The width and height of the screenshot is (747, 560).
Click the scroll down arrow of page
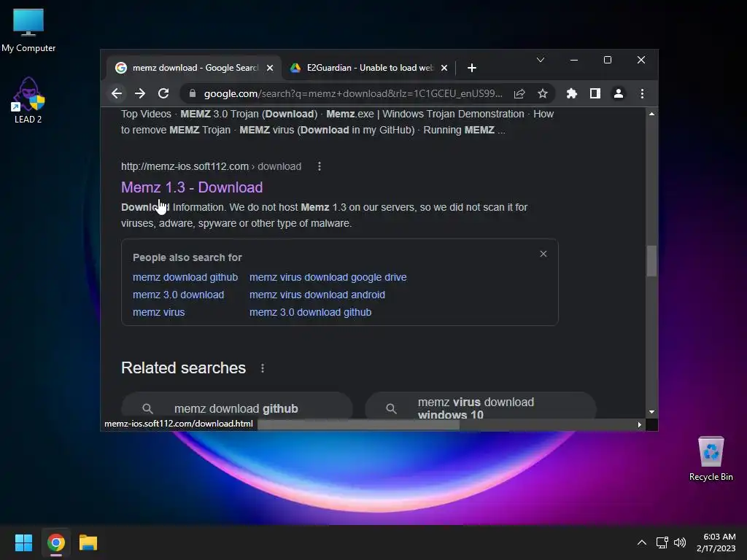(x=651, y=412)
